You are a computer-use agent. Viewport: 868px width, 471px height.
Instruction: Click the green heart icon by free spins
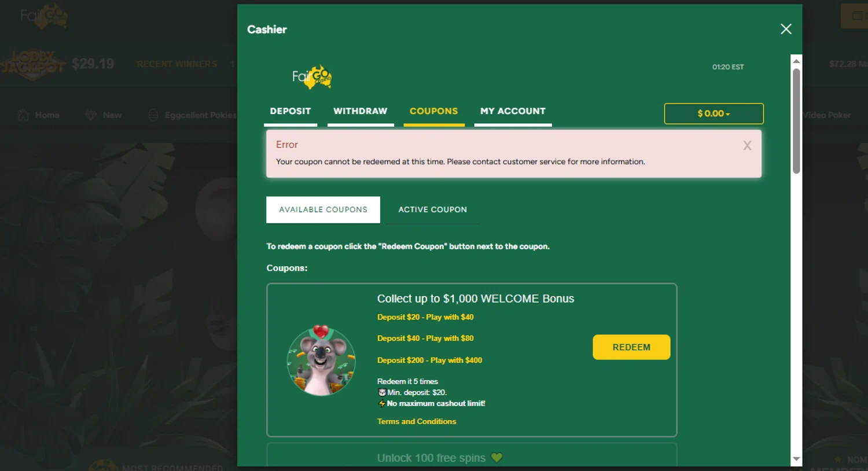pyautogui.click(x=496, y=458)
